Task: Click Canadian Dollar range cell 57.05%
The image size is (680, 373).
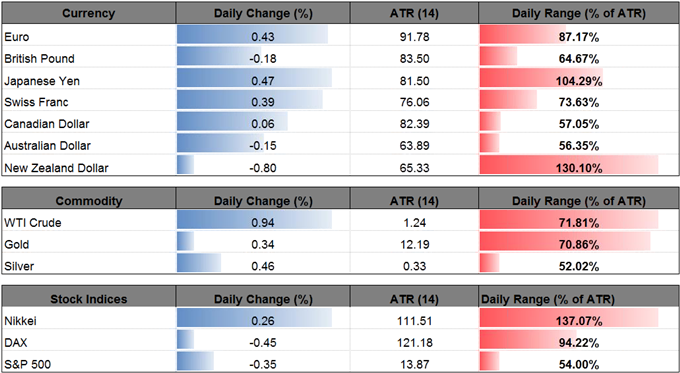Action: (579, 124)
